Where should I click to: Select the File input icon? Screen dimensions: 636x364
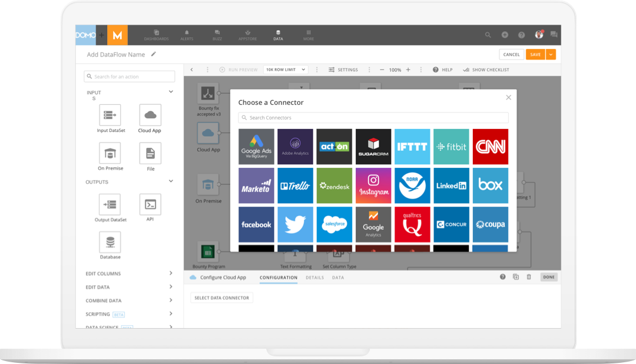click(150, 153)
